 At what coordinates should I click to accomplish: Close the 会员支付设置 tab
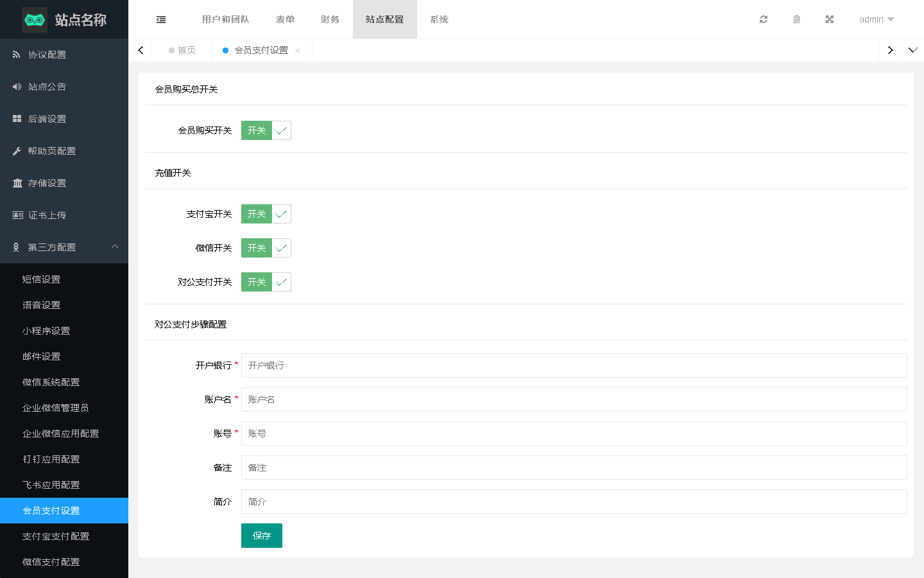298,51
